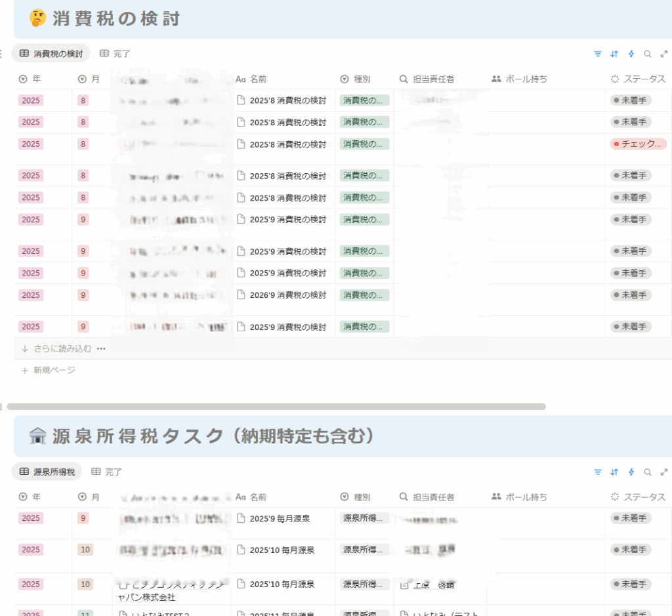Expand 源泉所得税タスク database to full page
Image resolution: width=672 pixels, height=616 pixels.
point(664,472)
